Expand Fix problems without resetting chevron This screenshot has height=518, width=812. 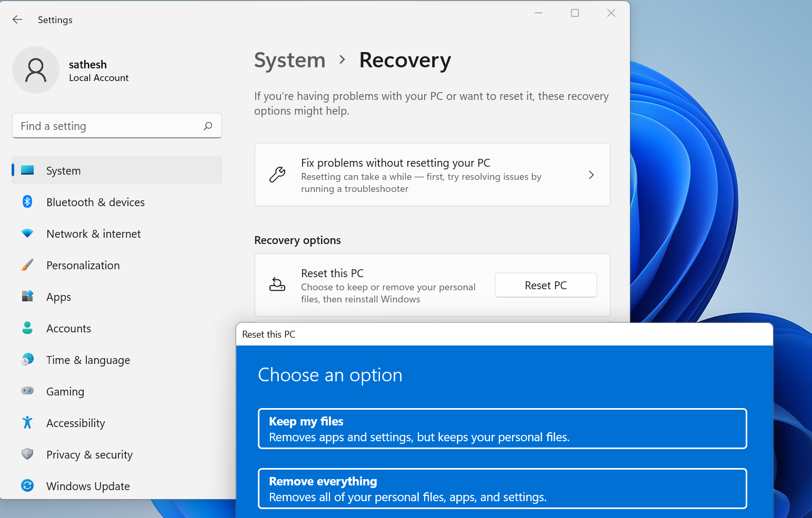point(591,175)
